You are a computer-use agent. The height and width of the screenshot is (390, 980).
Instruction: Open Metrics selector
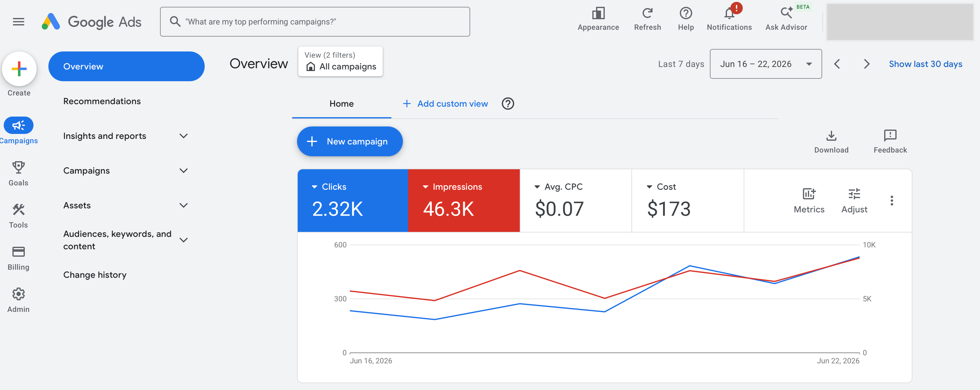pos(809,201)
